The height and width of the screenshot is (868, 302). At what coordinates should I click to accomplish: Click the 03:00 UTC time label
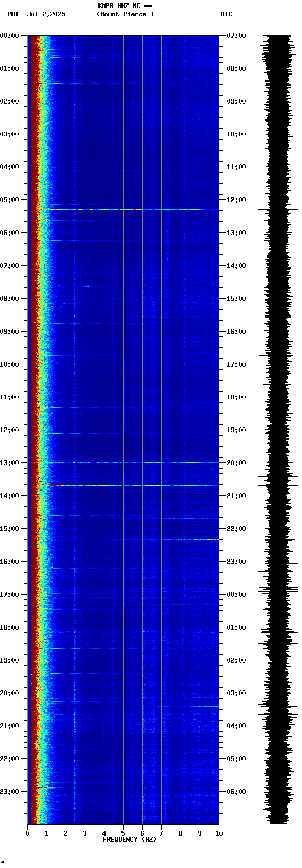click(236, 693)
